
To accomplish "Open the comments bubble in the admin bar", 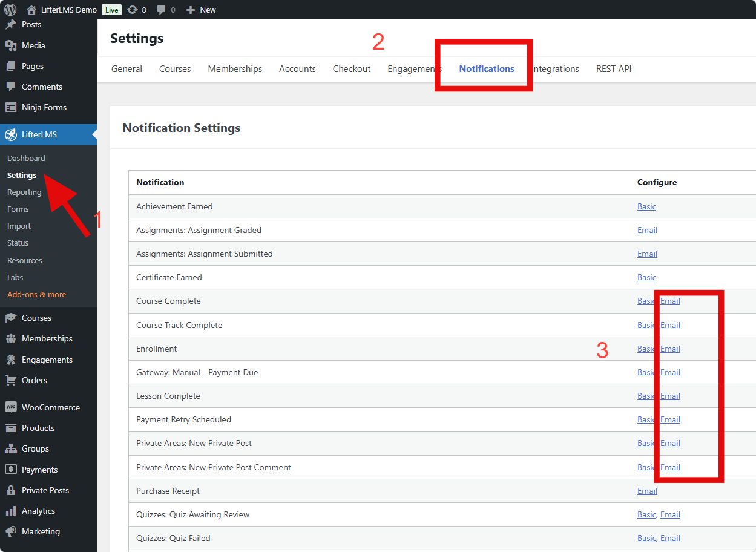I will 159,9.
